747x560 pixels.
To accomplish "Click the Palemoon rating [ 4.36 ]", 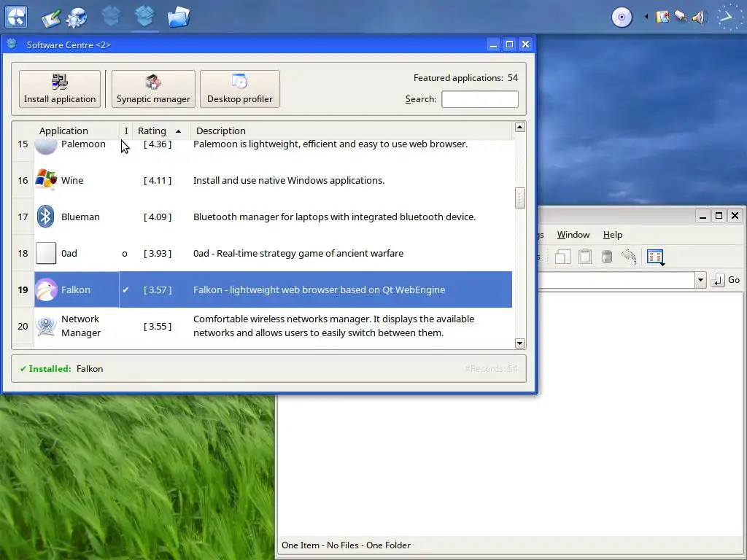I will (158, 144).
